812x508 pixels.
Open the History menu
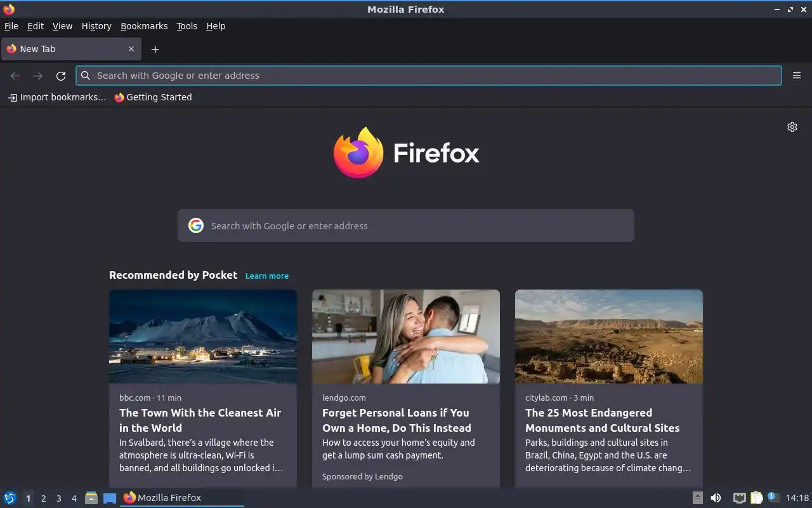(96, 26)
